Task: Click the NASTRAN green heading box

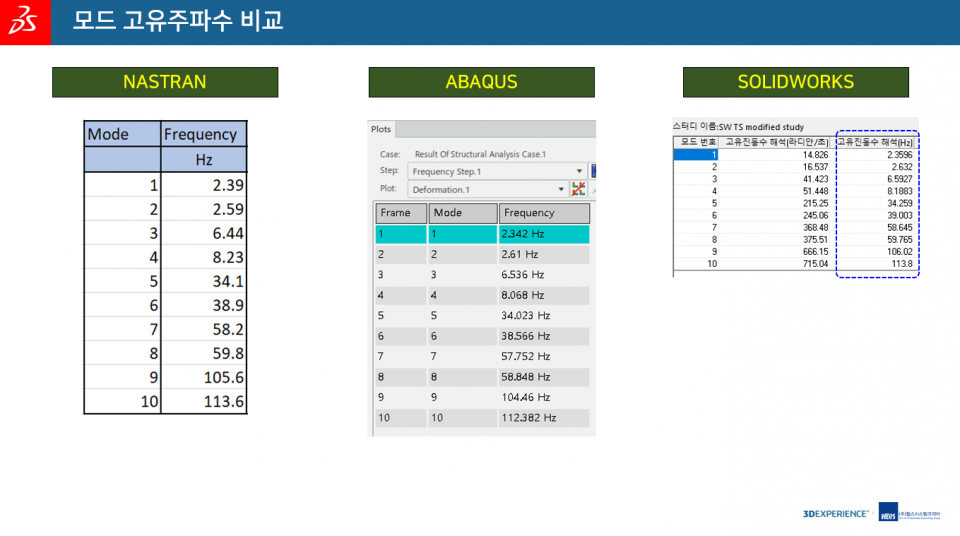Action: click(165, 82)
